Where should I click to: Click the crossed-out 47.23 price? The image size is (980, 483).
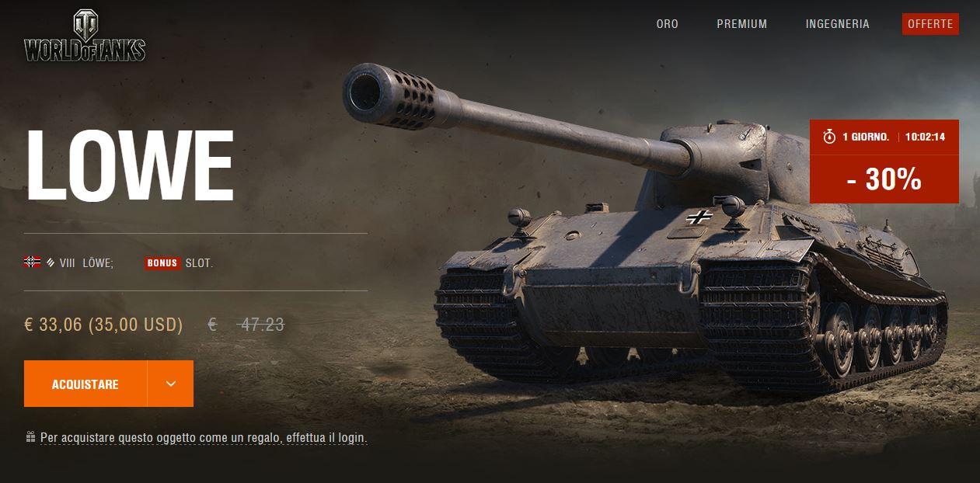[261, 325]
